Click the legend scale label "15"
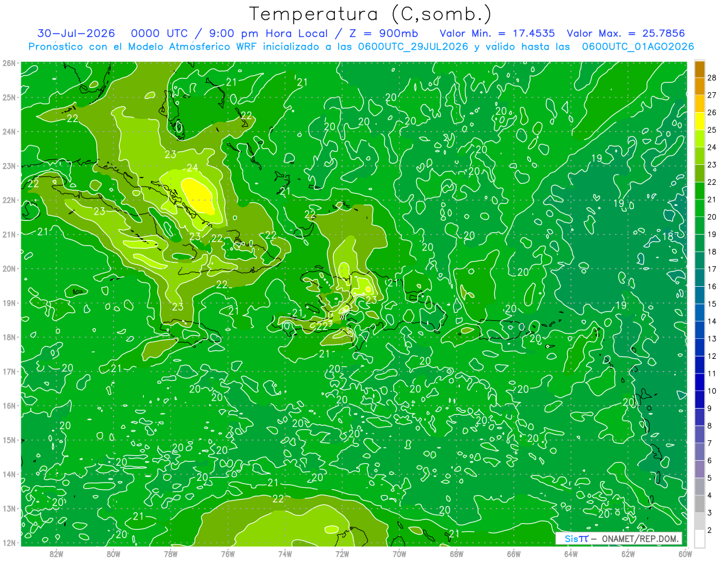Screen dimensions: 728x562 712,304
